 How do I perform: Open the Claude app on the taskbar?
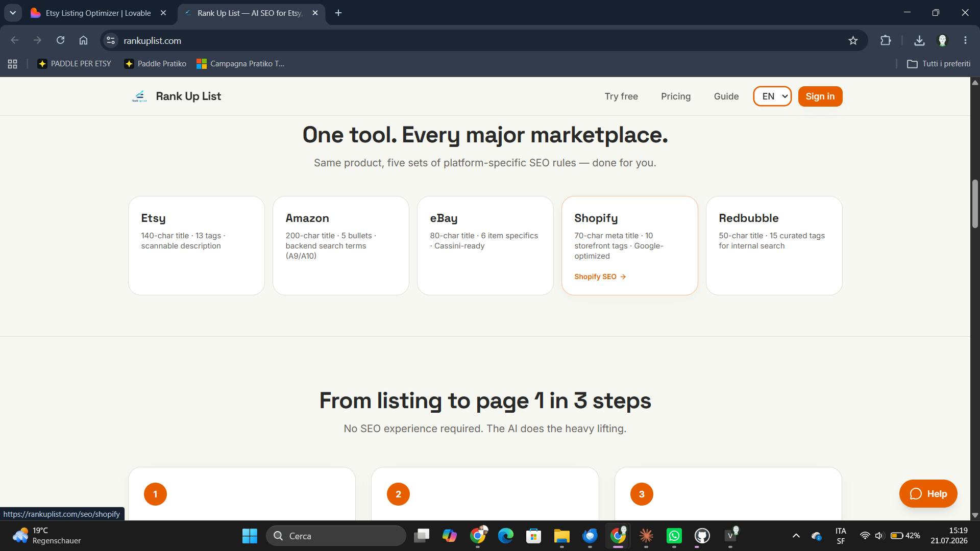coord(646,536)
